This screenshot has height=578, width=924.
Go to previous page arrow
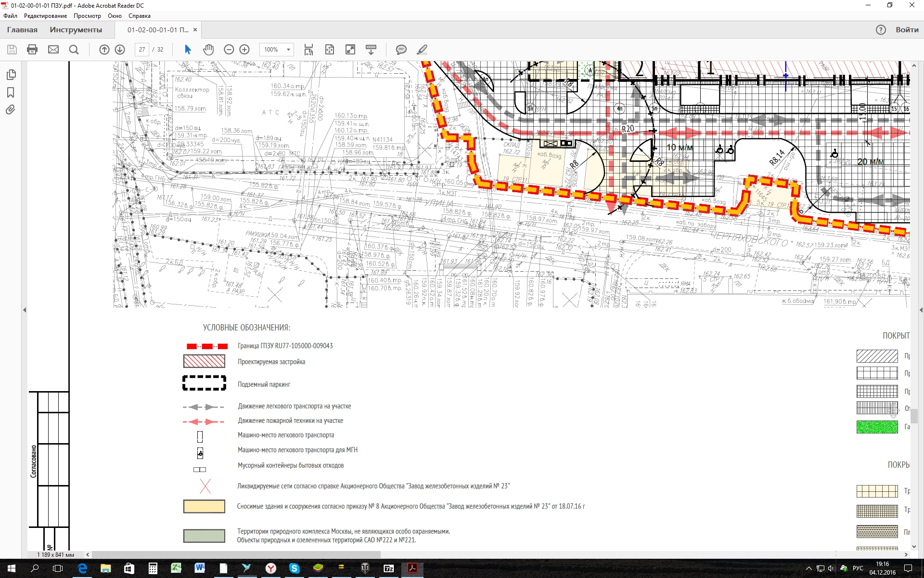pos(104,50)
